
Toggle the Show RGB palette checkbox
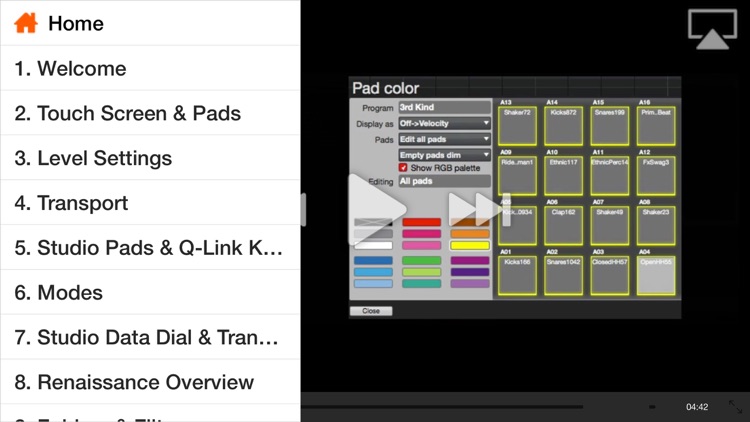[x=403, y=167]
